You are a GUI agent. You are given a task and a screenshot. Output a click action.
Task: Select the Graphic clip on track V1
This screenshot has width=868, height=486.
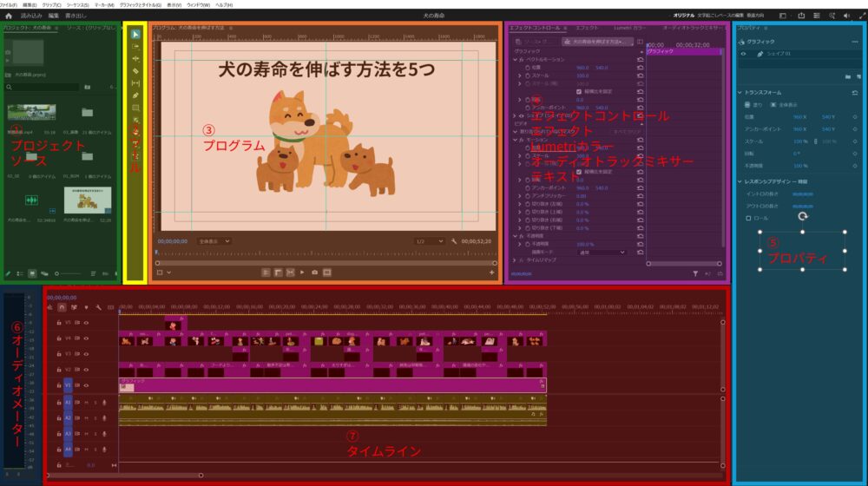pyautogui.click(x=332, y=385)
